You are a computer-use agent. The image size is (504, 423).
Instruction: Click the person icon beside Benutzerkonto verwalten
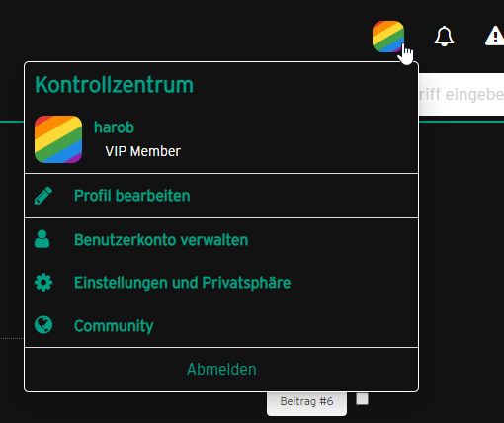(42, 239)
